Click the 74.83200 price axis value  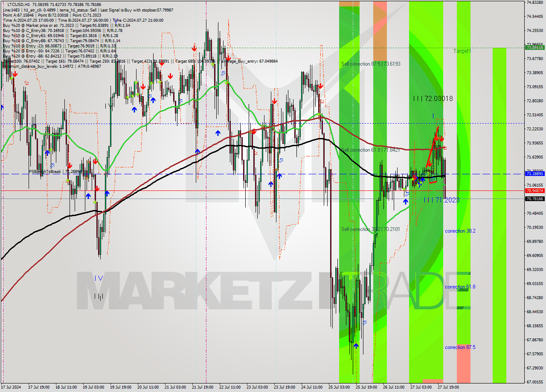pos(535,2)
